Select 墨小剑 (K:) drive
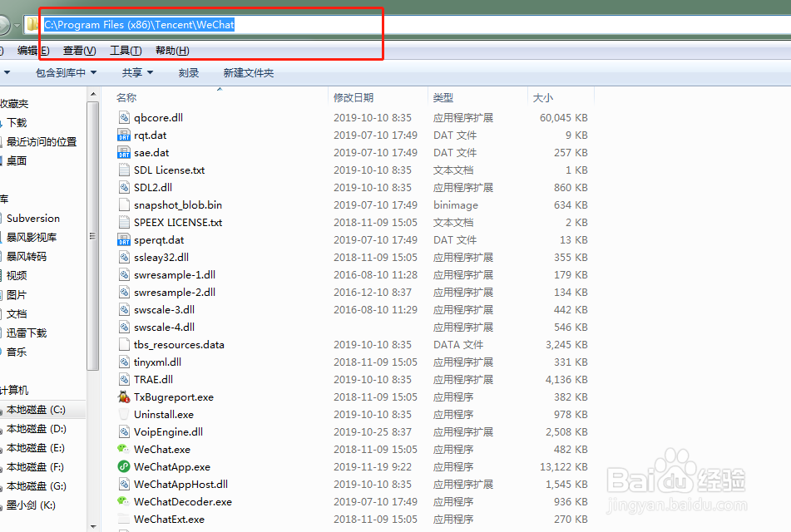This screenshot has width=791, height=532. click(32, 505)
